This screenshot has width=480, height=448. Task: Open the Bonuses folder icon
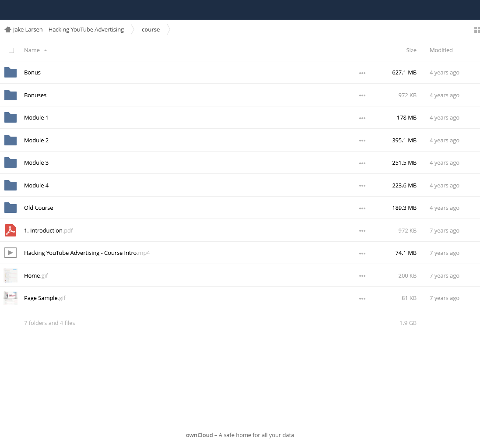(x=11, y=95)
